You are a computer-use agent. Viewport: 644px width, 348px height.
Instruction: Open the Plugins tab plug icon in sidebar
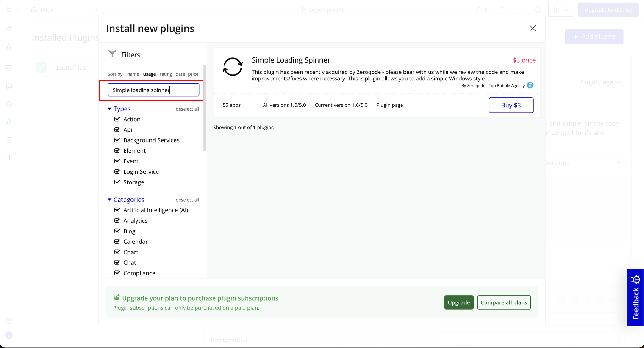tap(9, 122)
